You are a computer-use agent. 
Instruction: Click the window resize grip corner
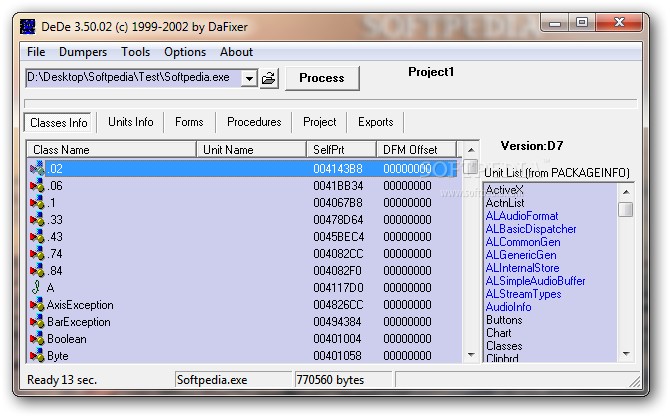pyautogui.click(x=635, y=382)
